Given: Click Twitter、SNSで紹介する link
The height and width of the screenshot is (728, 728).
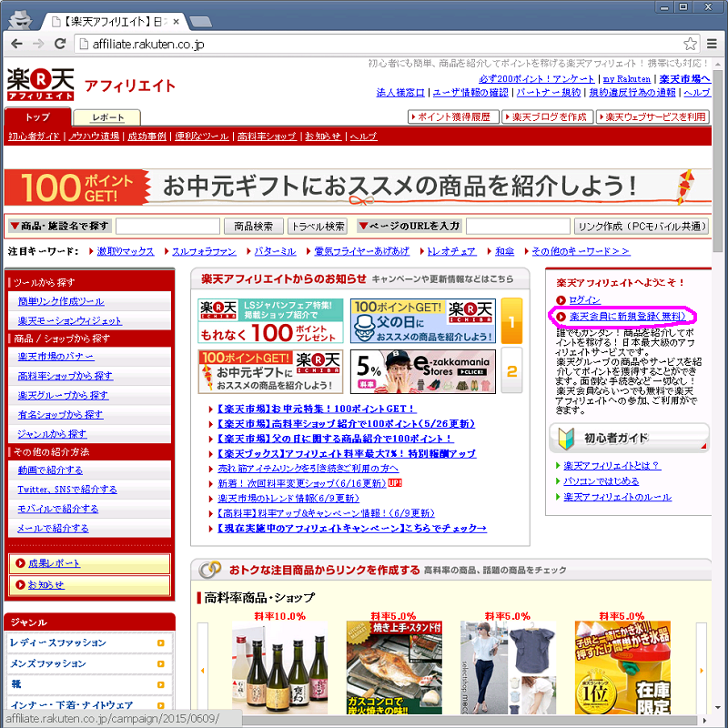Looking at the screenshot, I should 67,490.
